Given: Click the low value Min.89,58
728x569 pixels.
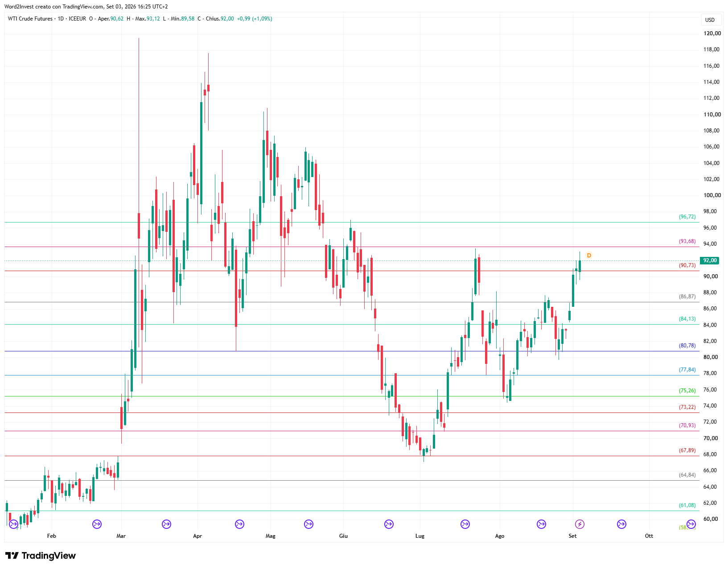Looking at the screenshot, I should coord(182,19).
